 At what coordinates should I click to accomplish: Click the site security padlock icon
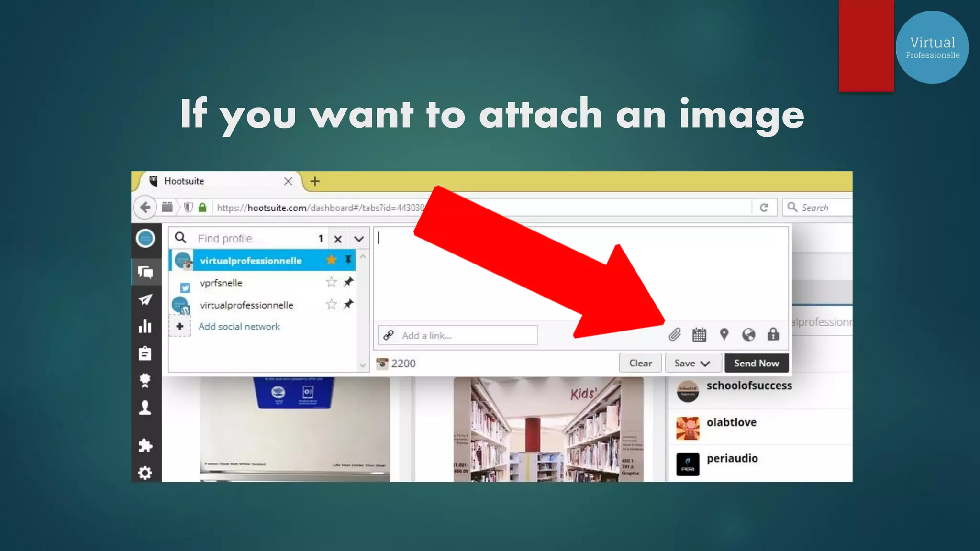[202, 208]
